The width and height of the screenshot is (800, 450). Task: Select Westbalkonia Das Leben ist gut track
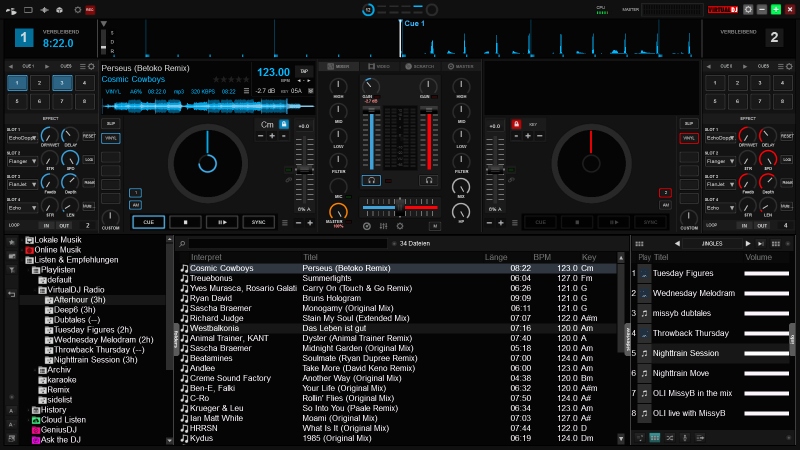(398, 328)
